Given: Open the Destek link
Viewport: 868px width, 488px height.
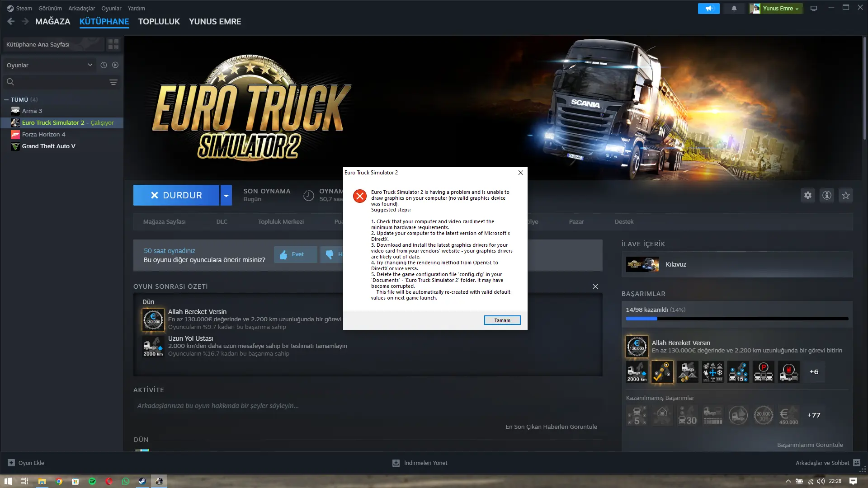Looking at the screenshot, I should pyautogui.click(x=624, y=221).
